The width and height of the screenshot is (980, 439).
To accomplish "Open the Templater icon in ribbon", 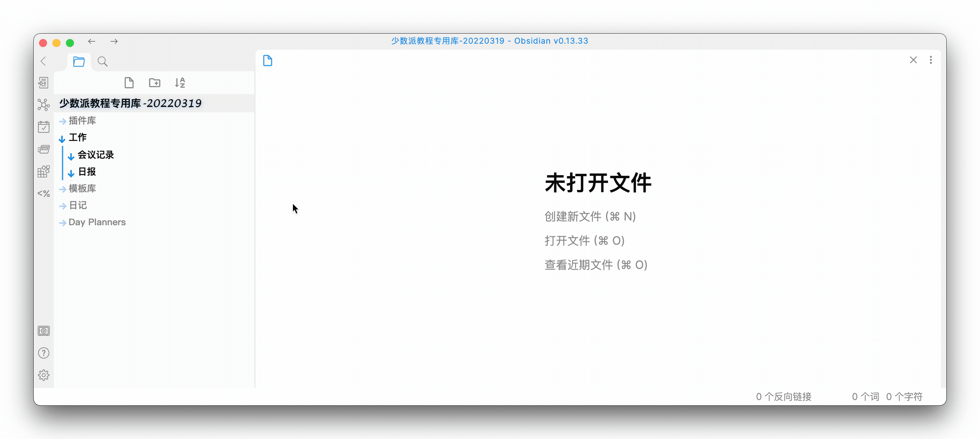I will coord(43,194).
